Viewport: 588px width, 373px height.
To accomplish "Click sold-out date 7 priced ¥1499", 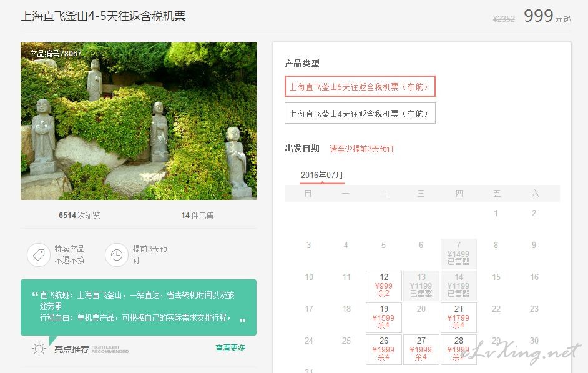I will coord(458,254).
